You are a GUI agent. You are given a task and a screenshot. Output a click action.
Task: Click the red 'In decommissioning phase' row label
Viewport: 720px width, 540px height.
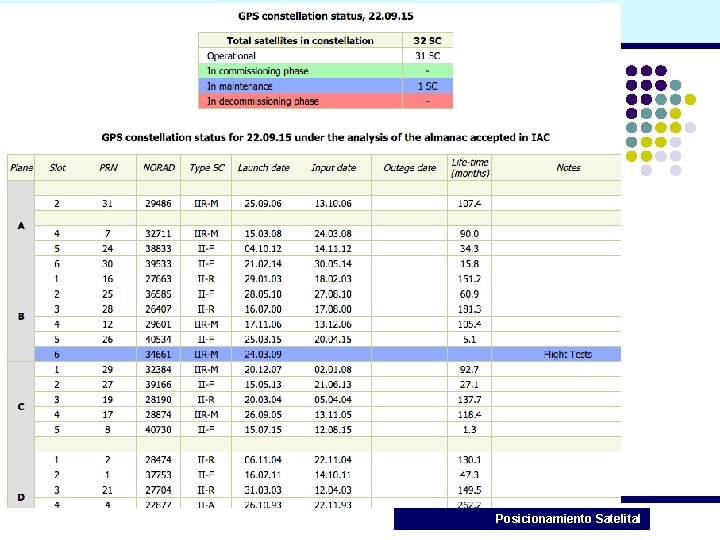(x=263, y=101)
